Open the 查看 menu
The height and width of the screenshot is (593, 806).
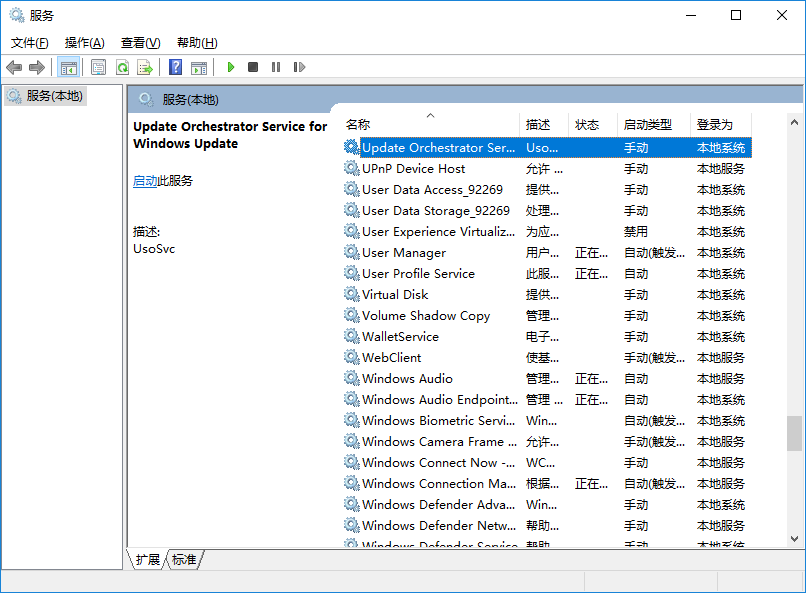click(x=140, y=43)
